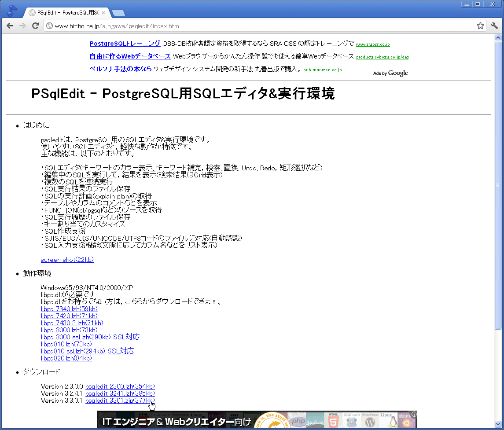Select the PSqlEdit browser tab
The image size is (504, 430).
pos(62,13)
